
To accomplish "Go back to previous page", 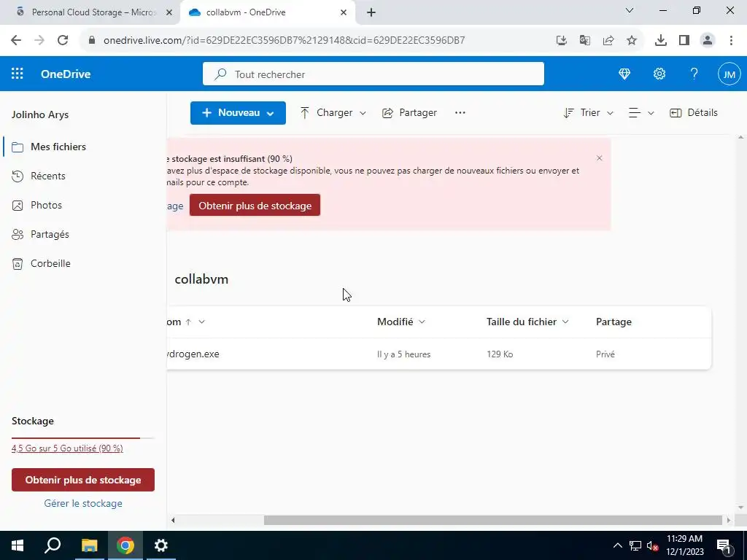I will [16, 41].
